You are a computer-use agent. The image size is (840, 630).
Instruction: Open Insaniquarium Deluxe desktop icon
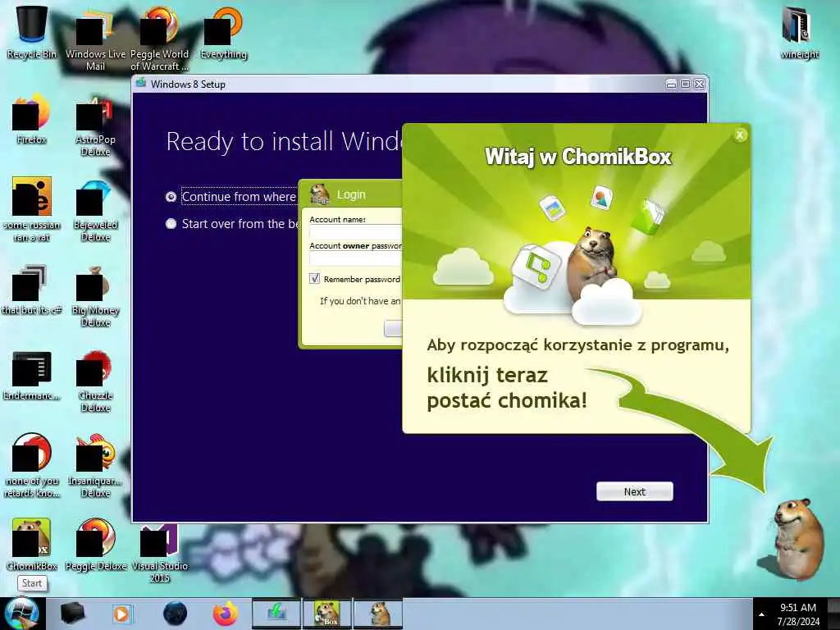click(95, 465)
